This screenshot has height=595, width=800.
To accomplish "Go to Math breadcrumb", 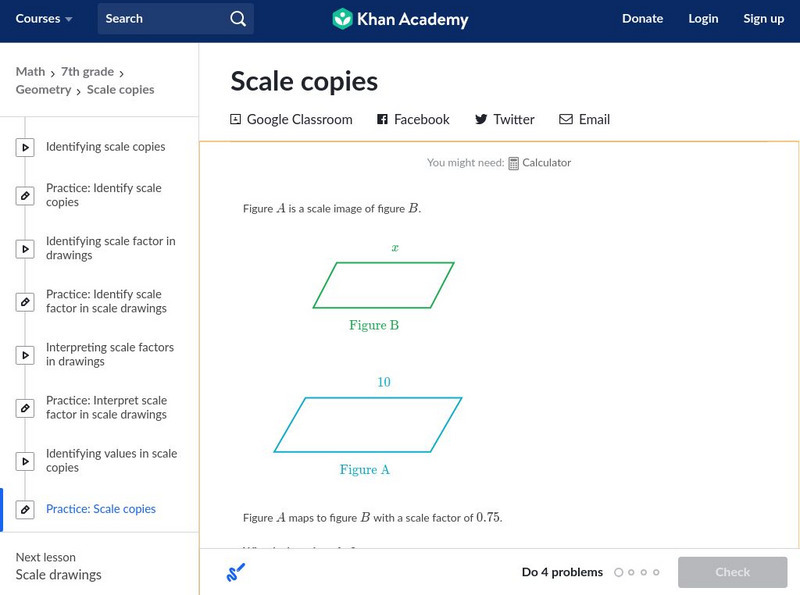I will click(30, 72).
